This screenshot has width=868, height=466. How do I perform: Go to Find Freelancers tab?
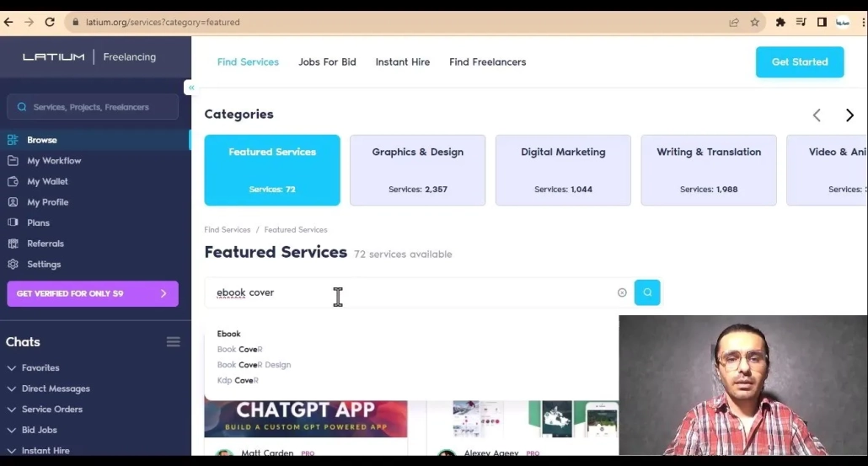(x=487, y=62)
